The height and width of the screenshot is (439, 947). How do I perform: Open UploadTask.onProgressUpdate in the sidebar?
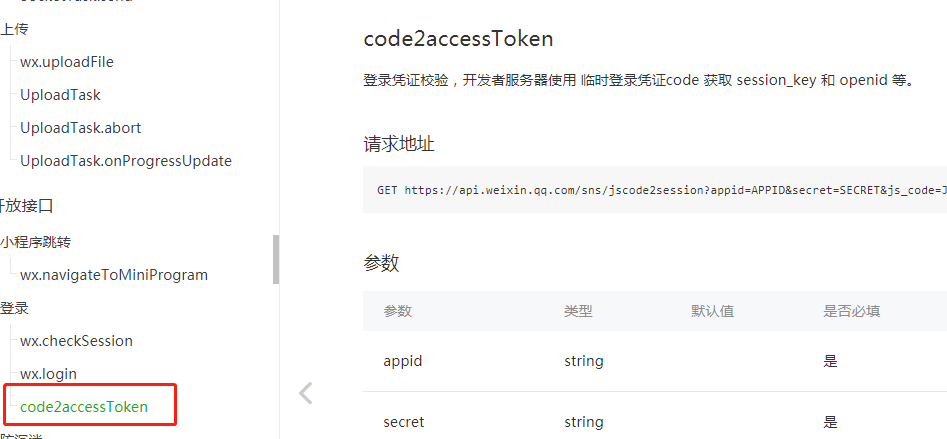[x=125, y=161]
